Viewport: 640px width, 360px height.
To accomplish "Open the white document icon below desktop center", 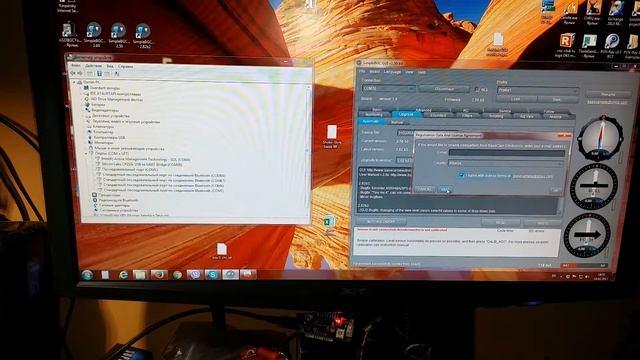I will (x=222, y=251).
